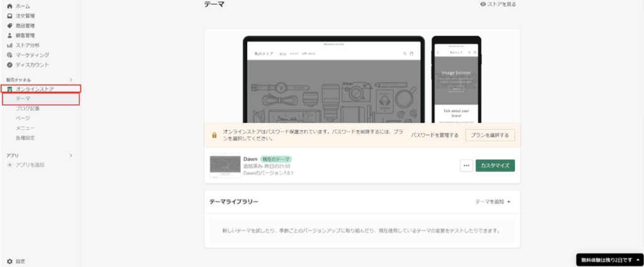Click the green Customize button
The width and height of the screenshot is (644, 267).
coord(495,166)
